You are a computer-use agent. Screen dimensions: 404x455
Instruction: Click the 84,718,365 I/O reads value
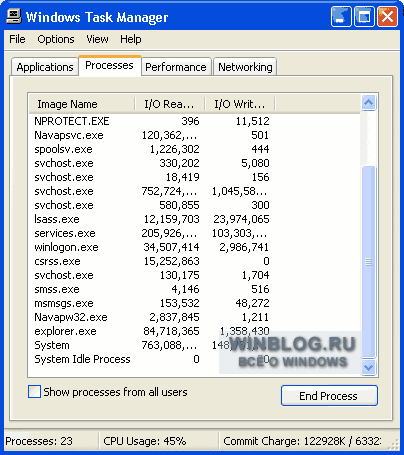coord(171,331)
